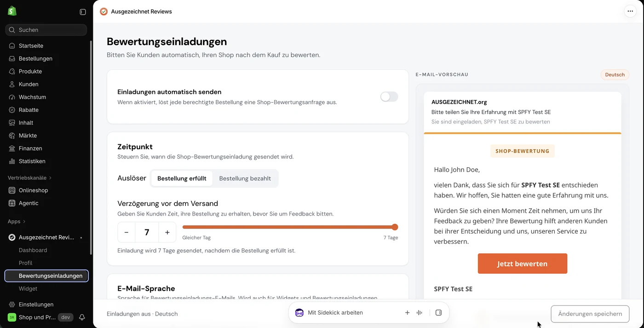Click the Sidekick panel toggle icon
Viewport: 644px width, 328px height.
(438, 313)
